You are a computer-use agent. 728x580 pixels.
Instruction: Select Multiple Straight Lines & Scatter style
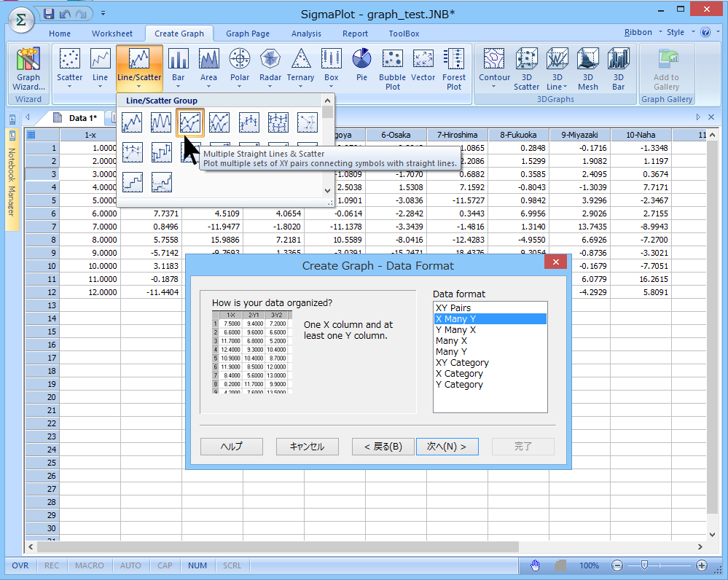click(190, 122)
